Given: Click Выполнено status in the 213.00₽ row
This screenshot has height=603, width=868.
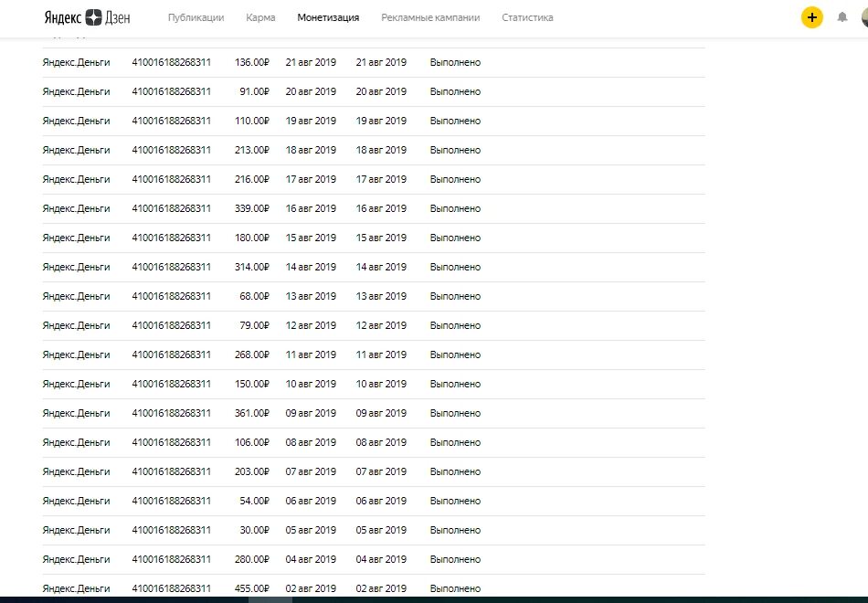Looking at the screenshot, I should tap(455, 150).
